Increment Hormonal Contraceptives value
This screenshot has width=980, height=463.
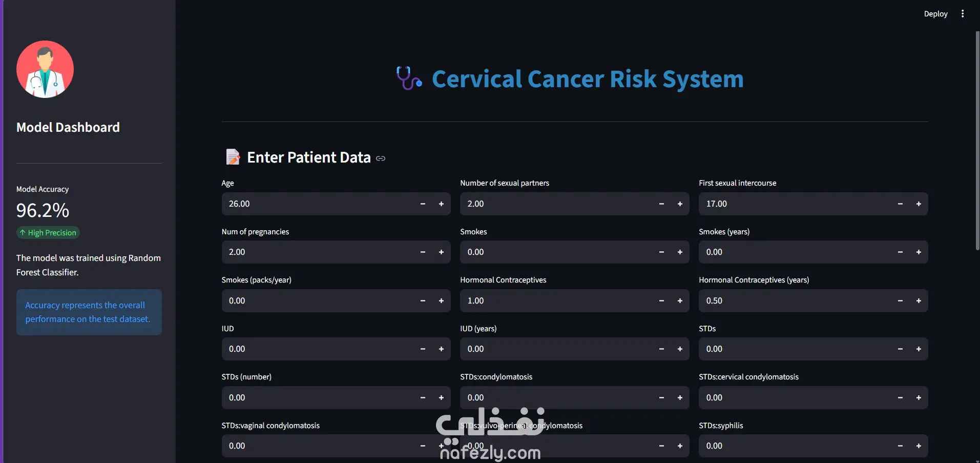(680, 301)
